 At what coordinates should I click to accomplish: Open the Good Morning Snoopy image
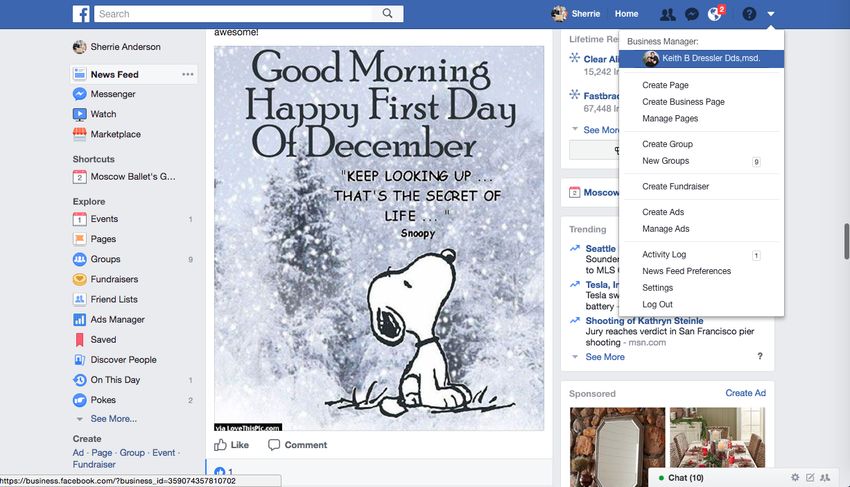[x=379, y=238]
